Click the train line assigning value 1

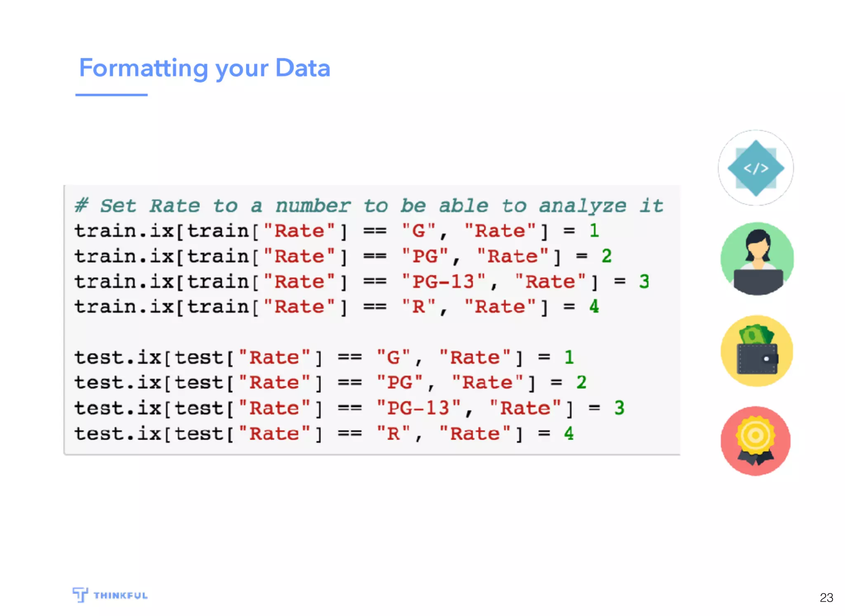(336, 231)
